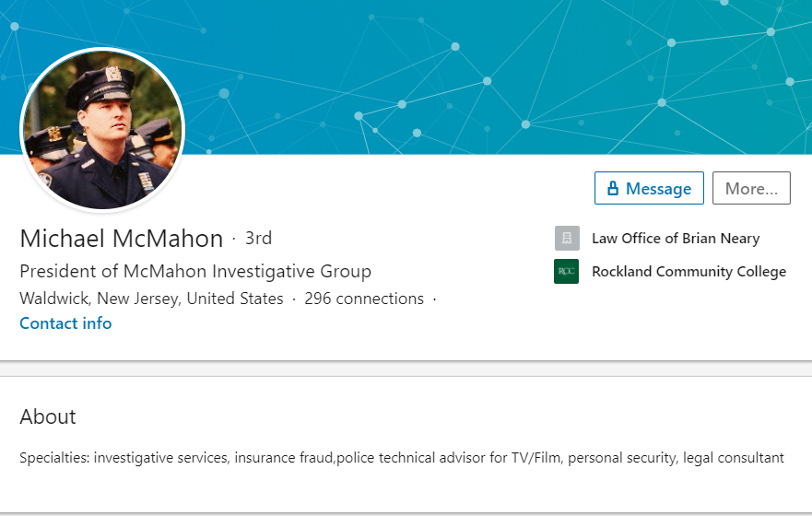Click the About section heading

click(x=48, y=416)
